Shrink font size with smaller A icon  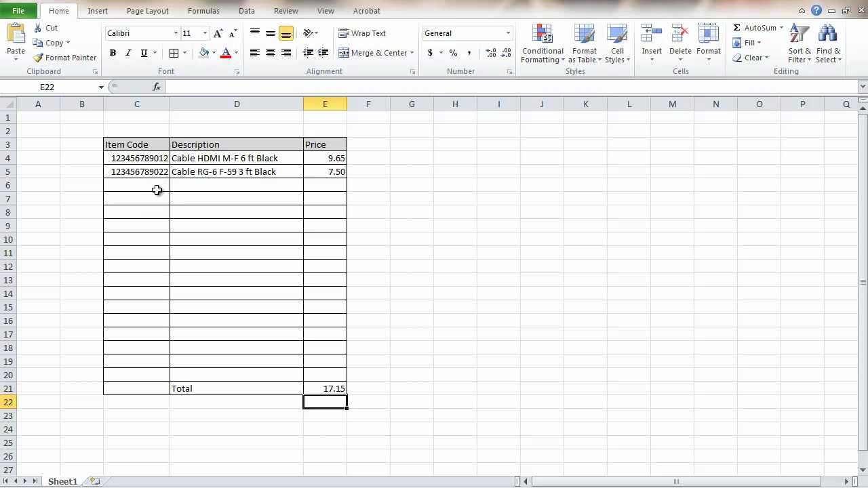pyautogui.click(x=233, y=33)
